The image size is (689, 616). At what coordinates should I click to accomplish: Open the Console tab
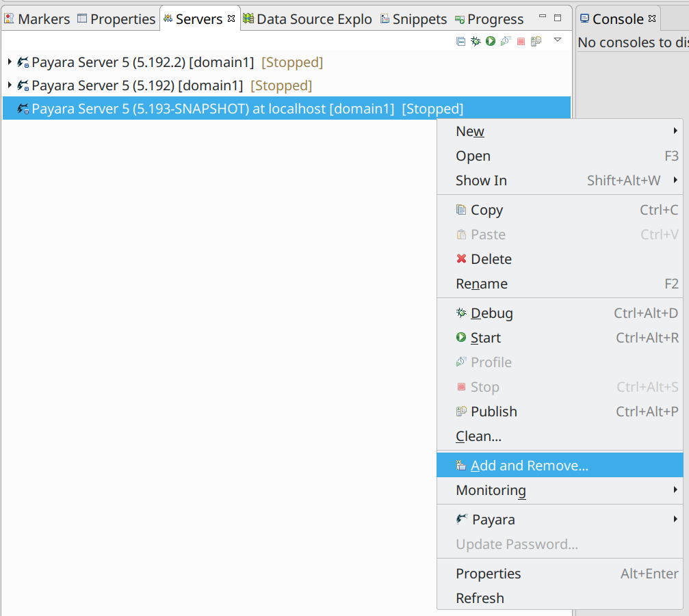pos(617,19)
